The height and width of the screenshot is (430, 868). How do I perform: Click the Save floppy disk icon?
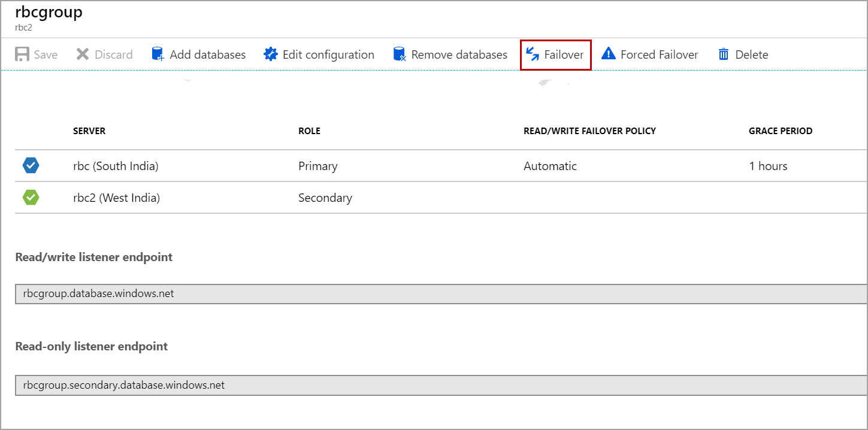[22, 54]
